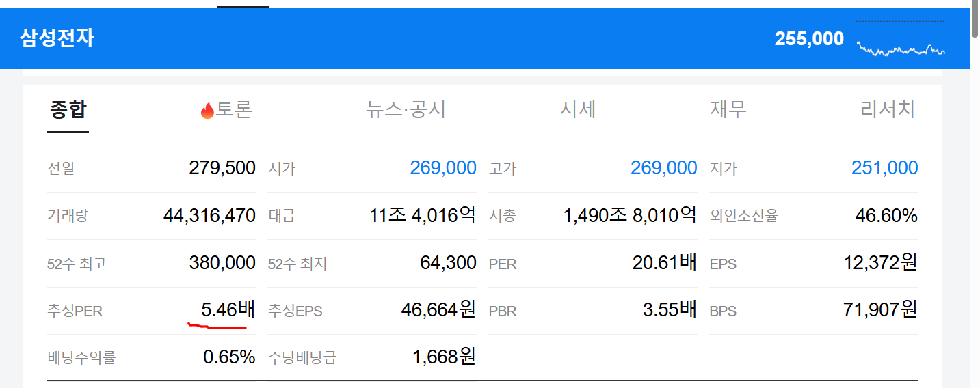Click the 추정PER label
Image resolution: width=980 pixels, height=388 pixels.
[75, 311]
